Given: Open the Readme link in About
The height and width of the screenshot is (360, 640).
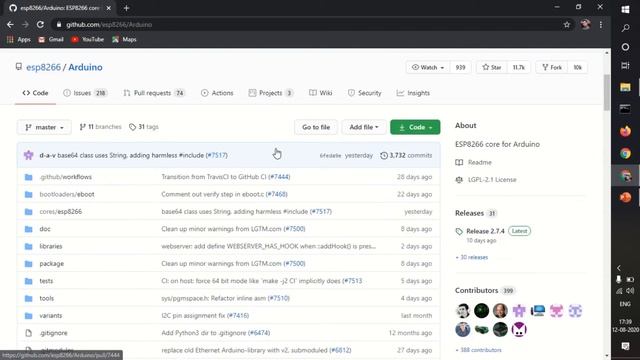Looking at the screenshot, I should pyautogui.click(x=473, y=162).
